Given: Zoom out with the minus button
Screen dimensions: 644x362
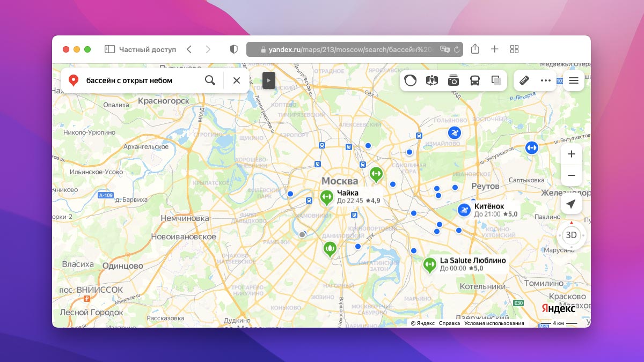Looking at the screenshot, I should [x=572, y=175].
